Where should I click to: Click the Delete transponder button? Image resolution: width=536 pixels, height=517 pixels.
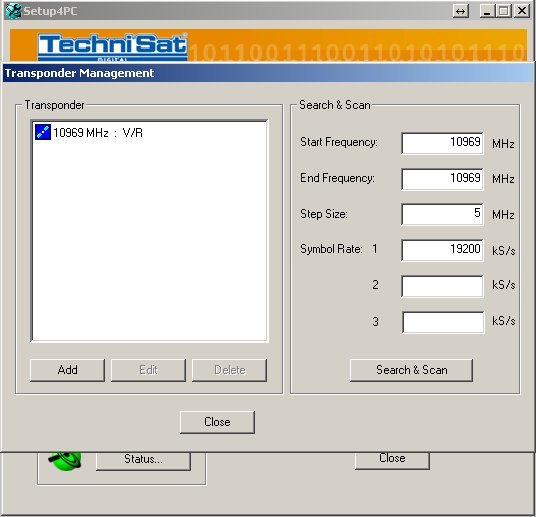pos(229,370)
